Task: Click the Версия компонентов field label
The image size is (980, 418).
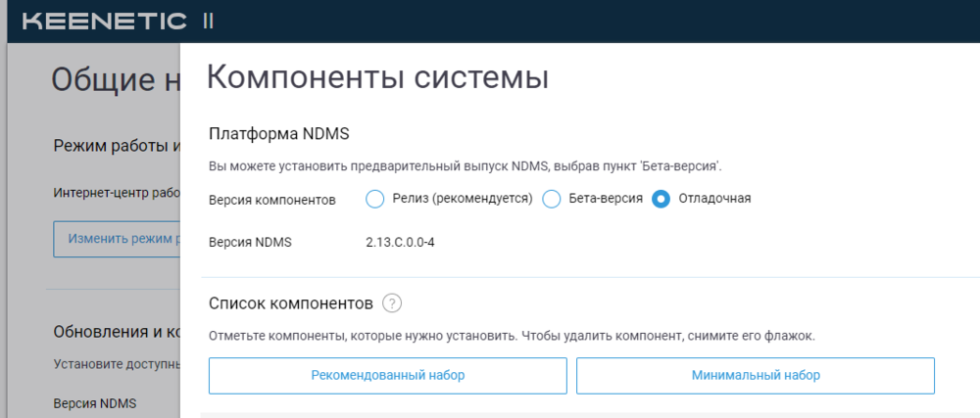Action: coord(272,201)
